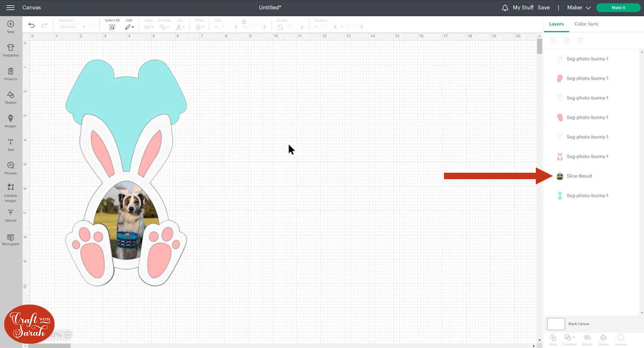Click the Attach icon at bottom right

[586, 339]
